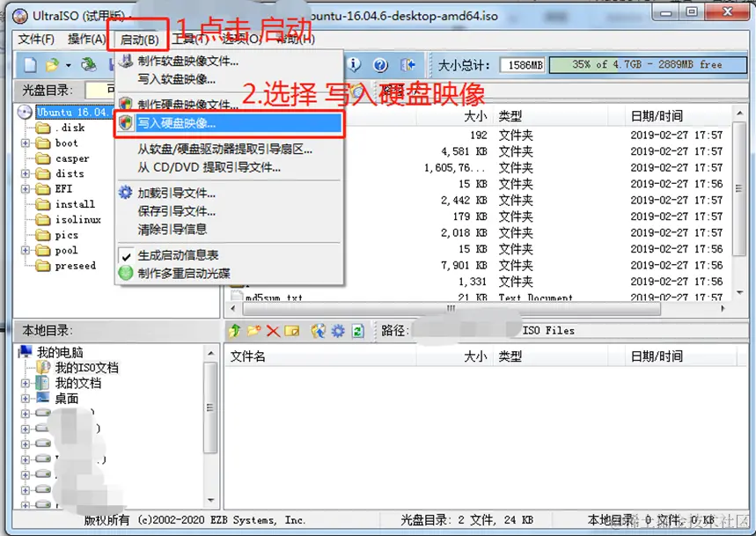756x536 pixels.
Task: Select 保存引导文件 menu entry
Action: tap(177, 211)
